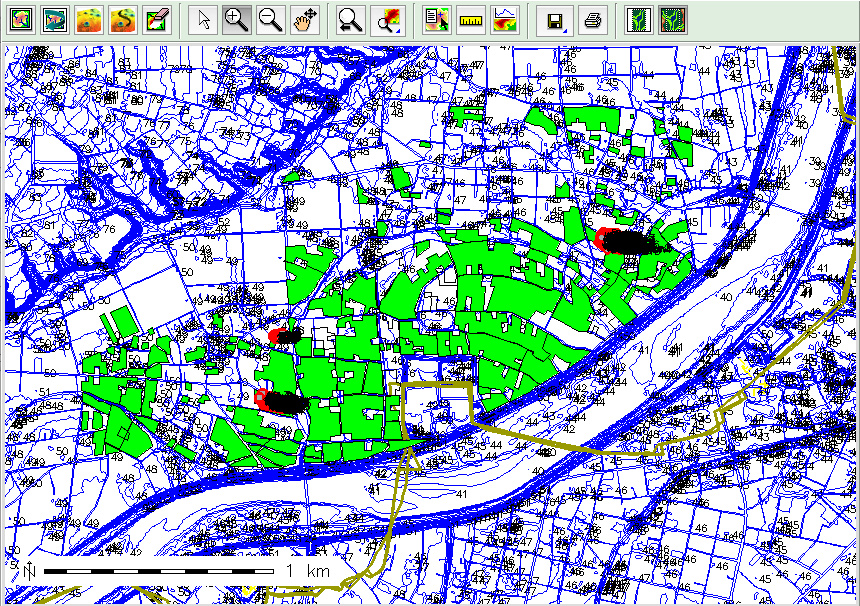Image resolution: width=860 pixels, height=606 pixels.
Task: Click the printer icon to print map
Action: tap(592, 20)
